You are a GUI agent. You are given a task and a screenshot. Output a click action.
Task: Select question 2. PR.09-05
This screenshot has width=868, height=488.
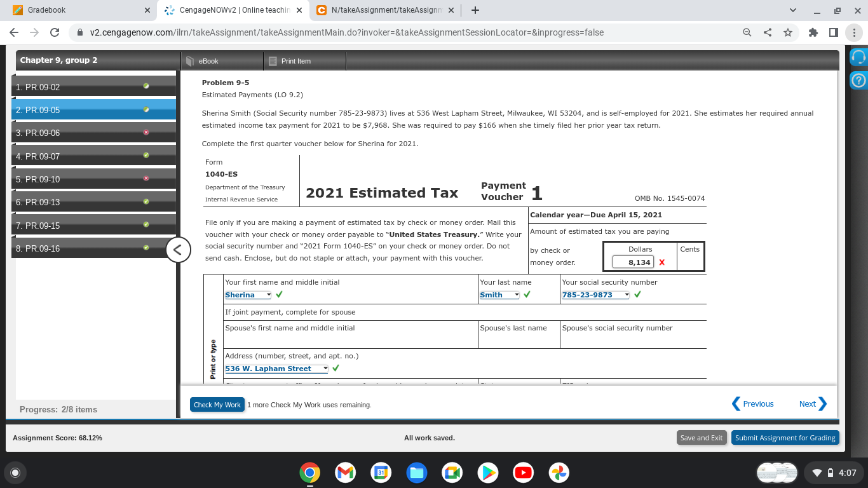(93, 110)
